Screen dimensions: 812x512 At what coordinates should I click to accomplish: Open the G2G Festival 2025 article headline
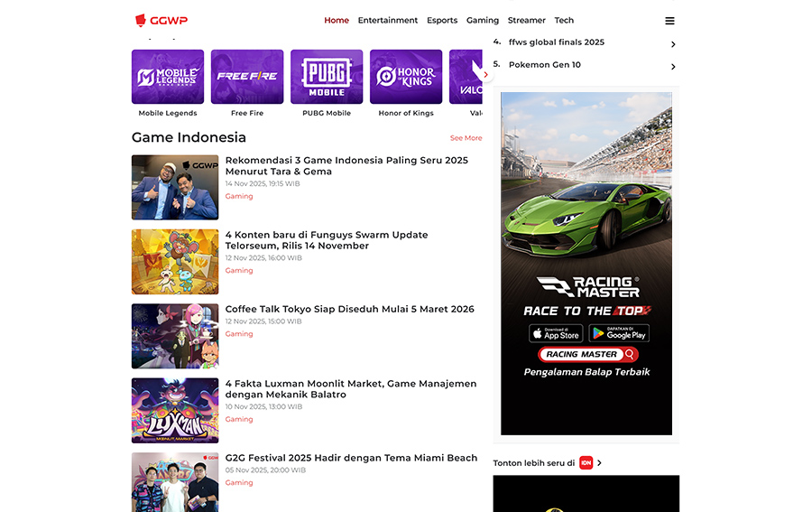point(351,458)
